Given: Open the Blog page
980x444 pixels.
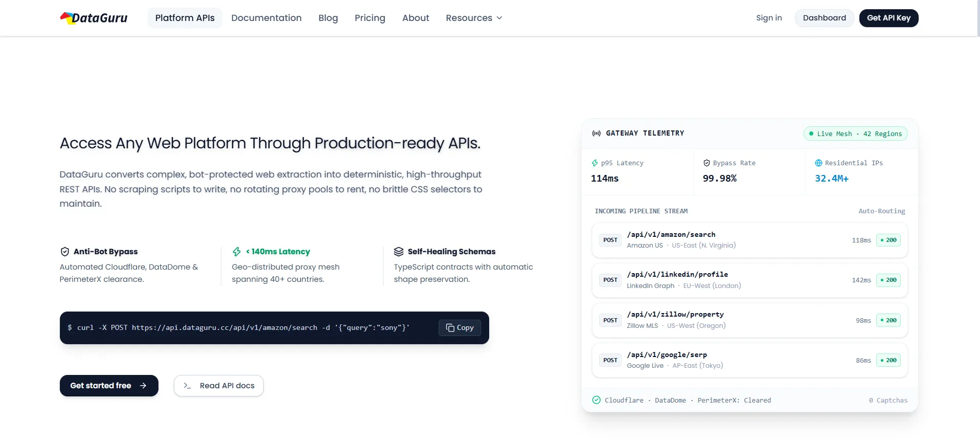Looking at the screenshot, I should [328, 18].
